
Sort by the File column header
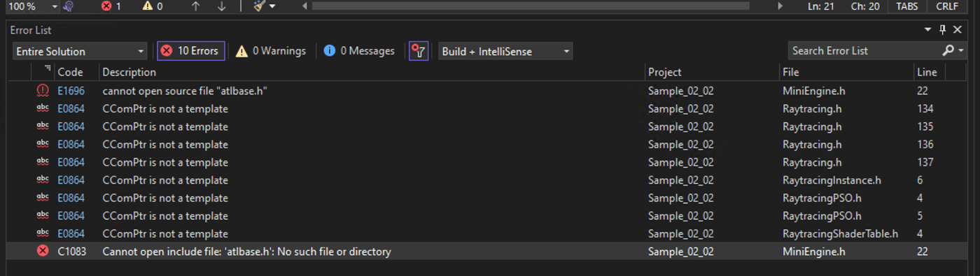click(791, 72)
